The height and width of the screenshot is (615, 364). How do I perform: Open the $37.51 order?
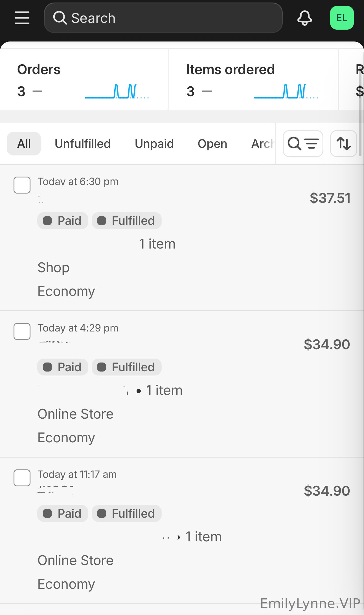coord(330,198)
